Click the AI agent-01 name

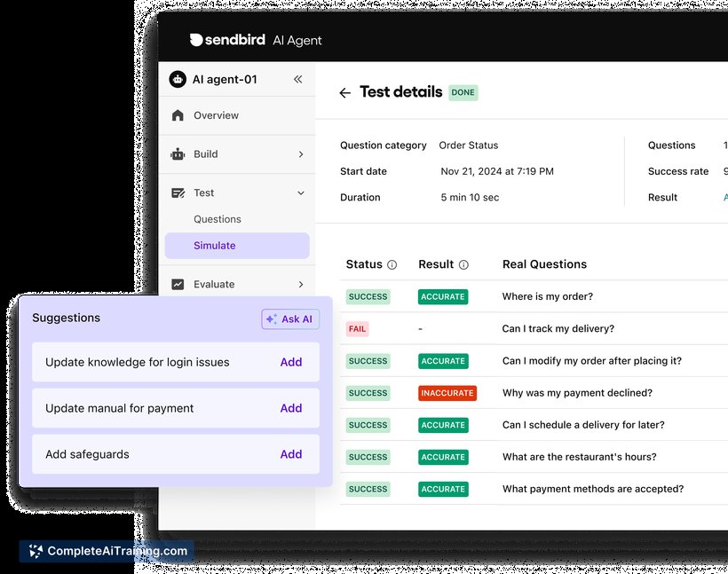(x=225, y=79)
